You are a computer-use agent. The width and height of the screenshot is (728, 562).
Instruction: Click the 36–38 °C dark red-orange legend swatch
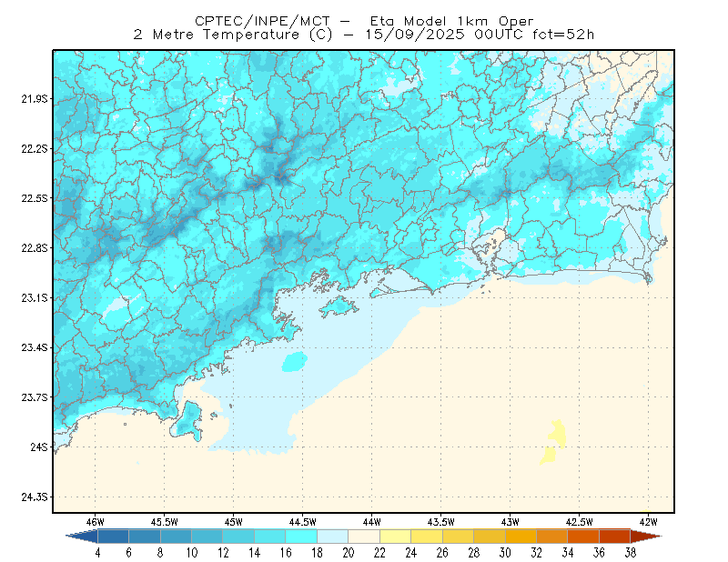(615, 536)
